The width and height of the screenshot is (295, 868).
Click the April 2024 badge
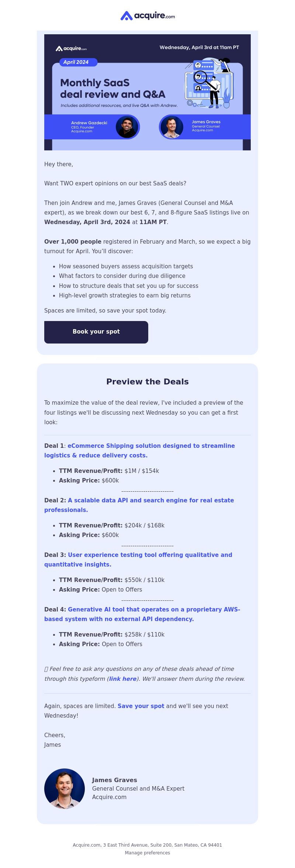click(x=78, y=62)
